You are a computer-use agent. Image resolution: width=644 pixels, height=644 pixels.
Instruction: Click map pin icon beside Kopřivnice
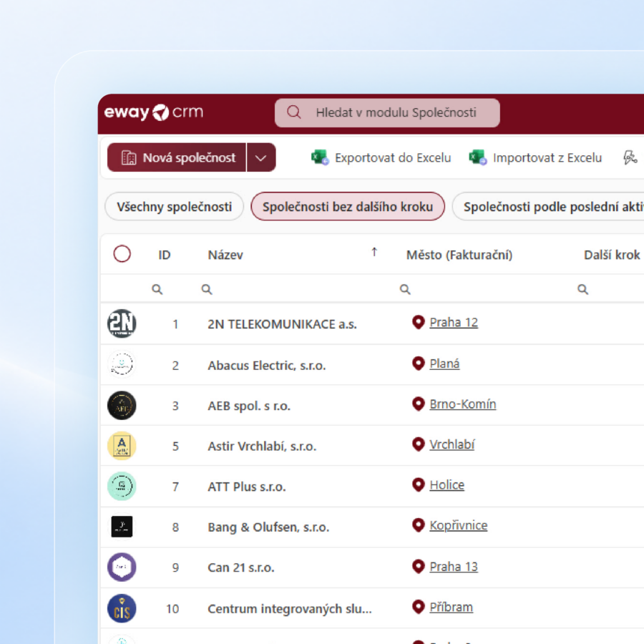click(418, 525)
